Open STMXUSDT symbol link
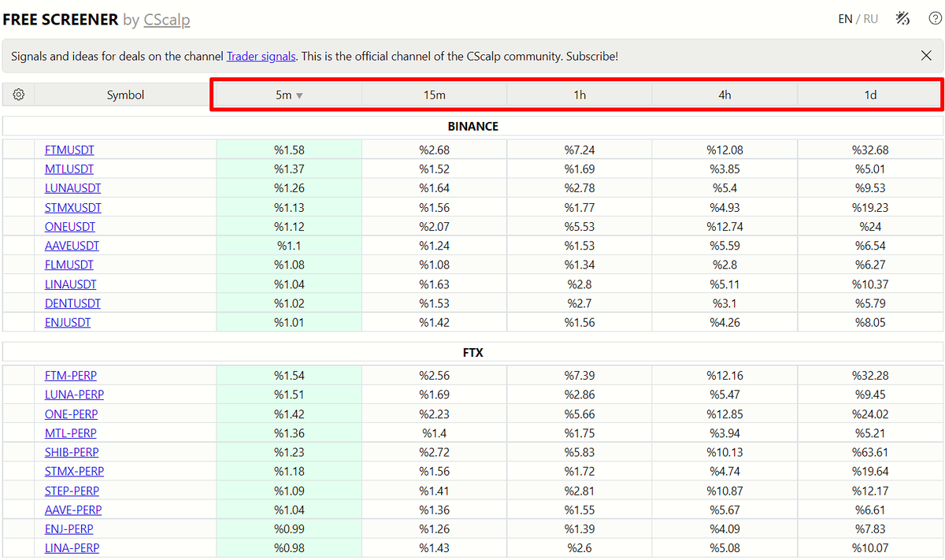Screen dimensions: 945x560 [73, 208]
